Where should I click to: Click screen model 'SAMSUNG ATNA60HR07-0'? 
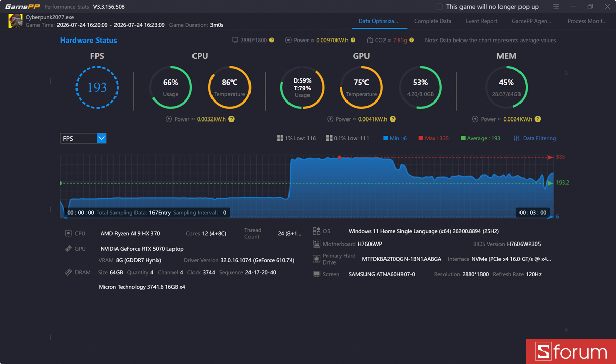381,274
